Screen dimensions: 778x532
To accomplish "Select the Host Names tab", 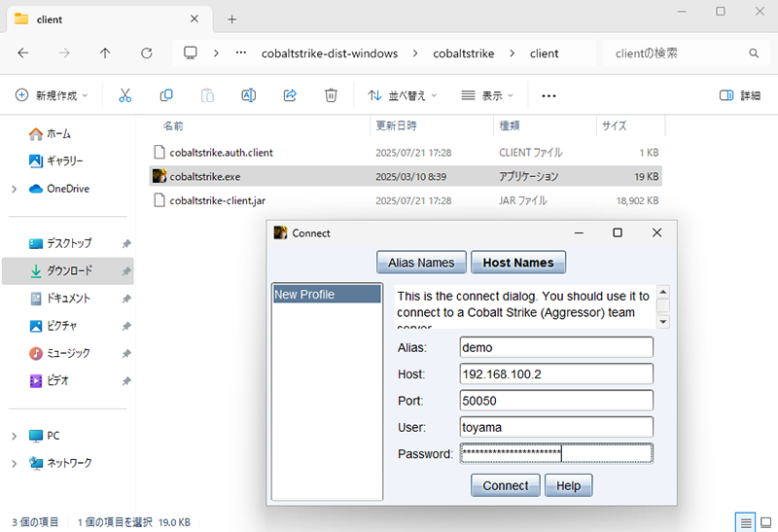I will [517, 263].
